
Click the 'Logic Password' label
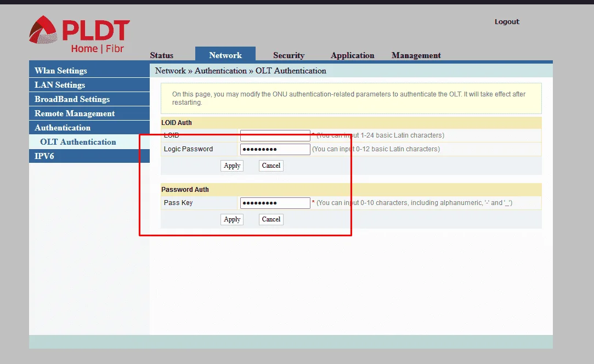188,149
